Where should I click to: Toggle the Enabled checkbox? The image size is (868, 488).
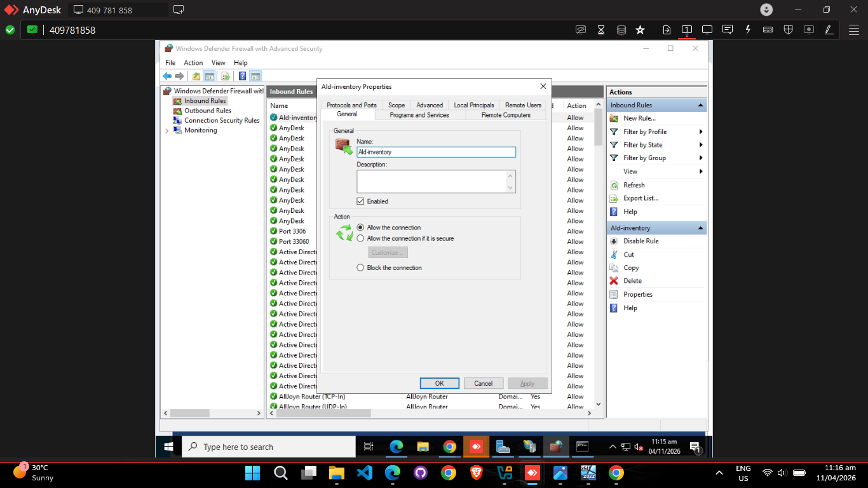pyautogui.click(x=361, y=201)
